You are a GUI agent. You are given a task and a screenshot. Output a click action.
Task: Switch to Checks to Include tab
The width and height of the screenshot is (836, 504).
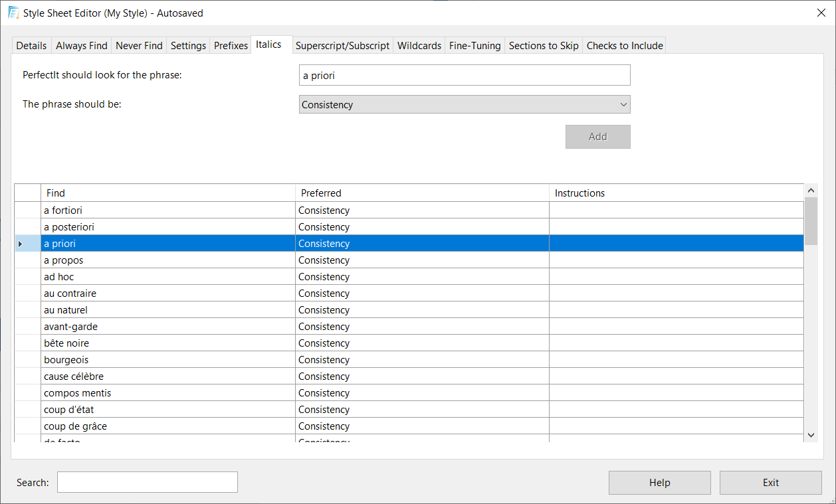coord(624,46)
